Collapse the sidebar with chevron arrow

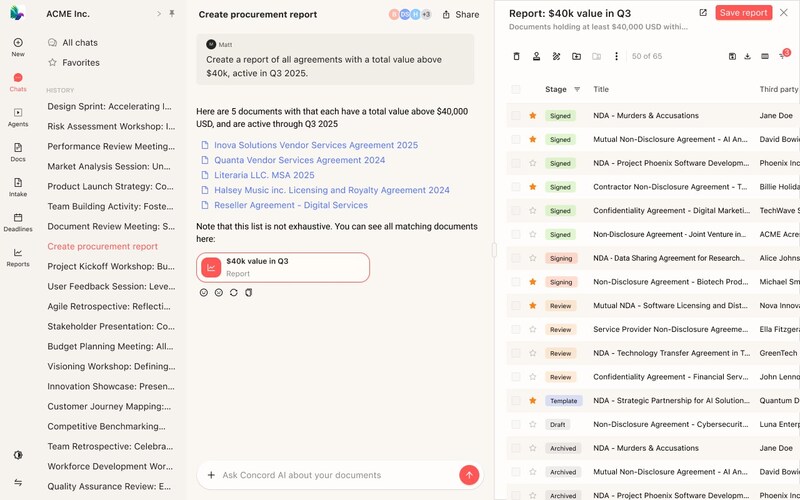coord(158,14)
